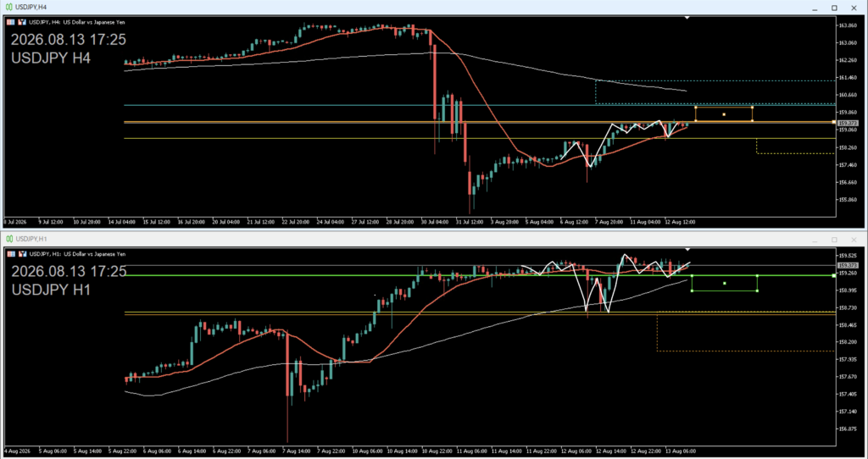Click current price tag 159.373 on H1 scale
The width and height of the screenshot is (868, 459).
(847, 265)
